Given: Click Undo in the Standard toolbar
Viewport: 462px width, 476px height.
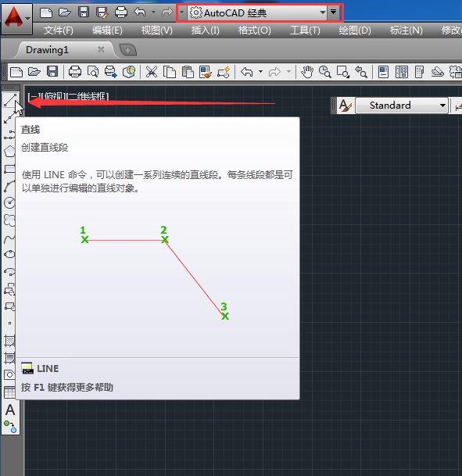Looking at the screenshot, I should coord(247,72).
